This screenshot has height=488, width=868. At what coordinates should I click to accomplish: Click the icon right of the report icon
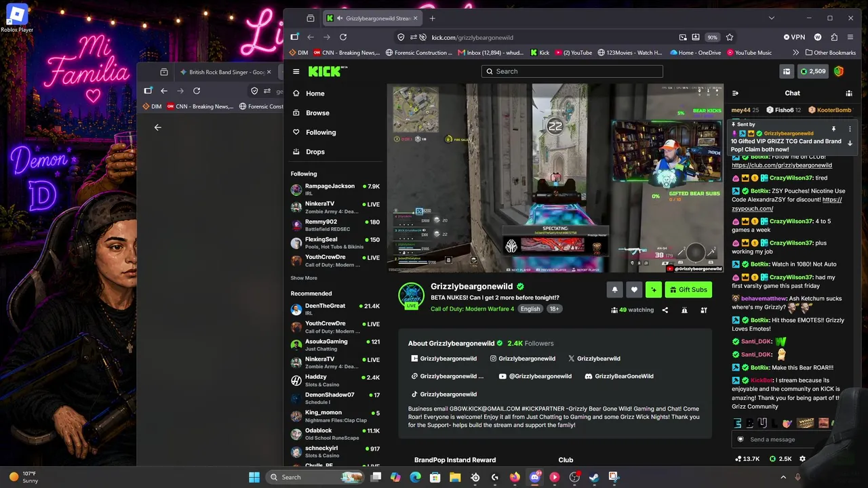pyautogui.click(x=704, y=310)
